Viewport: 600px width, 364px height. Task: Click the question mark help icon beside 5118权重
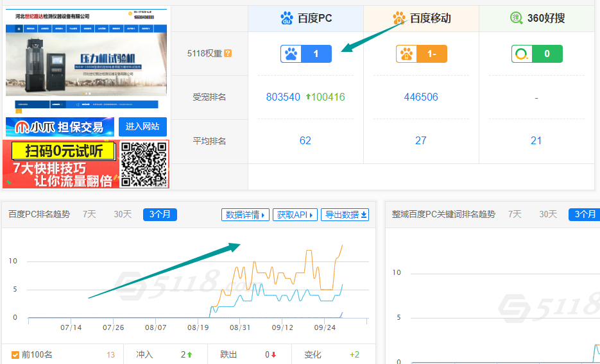point(228,54)
